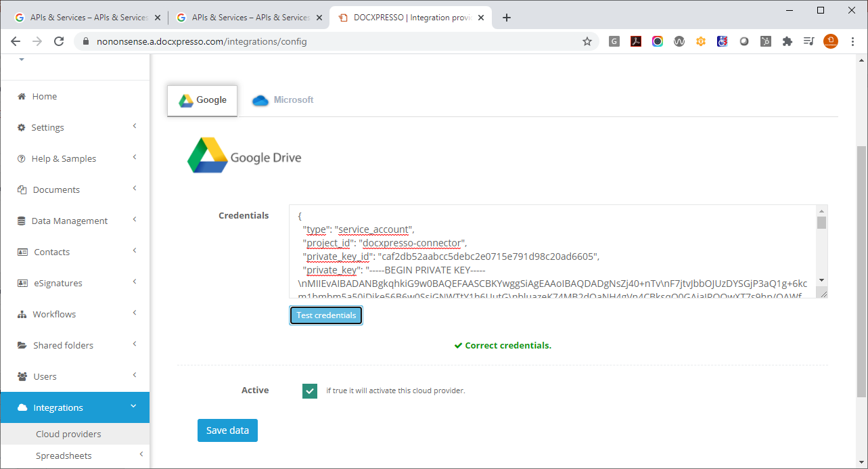The width and height of the screenshot is (868, 469).
Task: Open the rainbow camera-lens extension
Action: (658, 41)
